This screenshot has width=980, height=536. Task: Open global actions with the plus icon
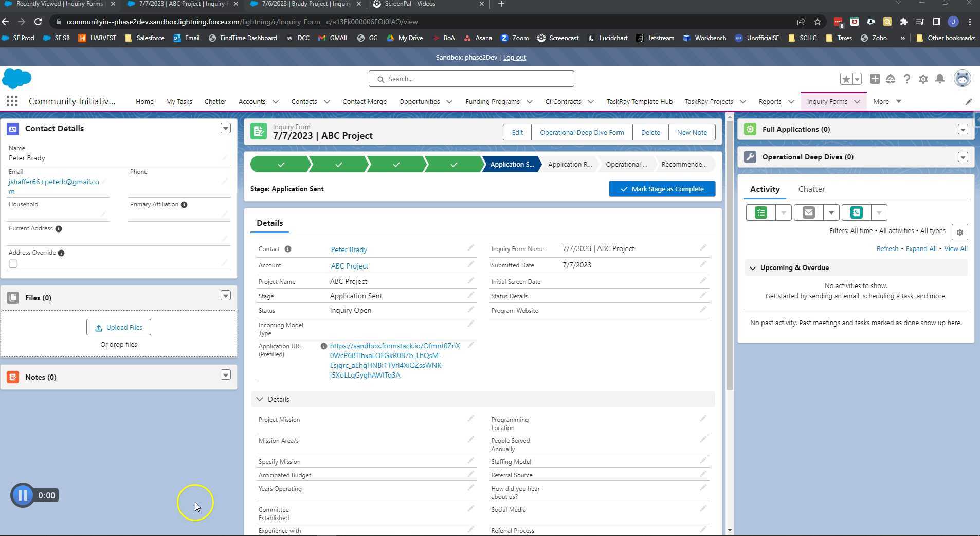pos(874,79)
